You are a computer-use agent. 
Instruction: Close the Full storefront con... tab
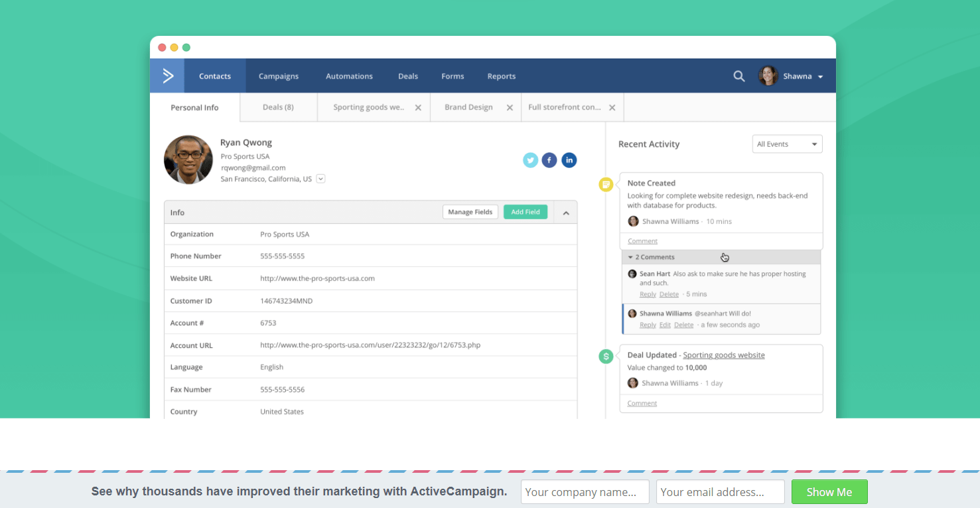612,108
